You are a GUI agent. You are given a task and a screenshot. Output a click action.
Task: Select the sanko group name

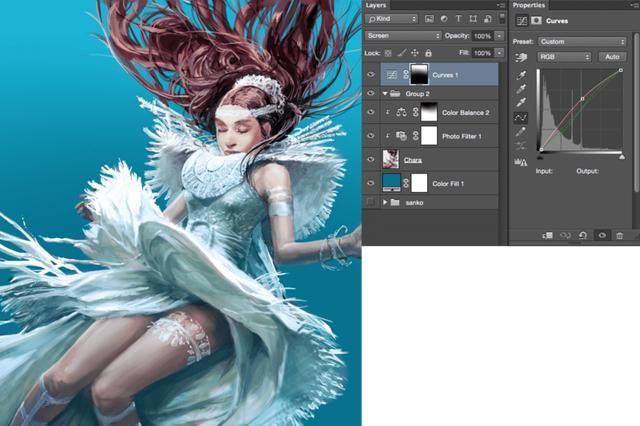[414, 202]
